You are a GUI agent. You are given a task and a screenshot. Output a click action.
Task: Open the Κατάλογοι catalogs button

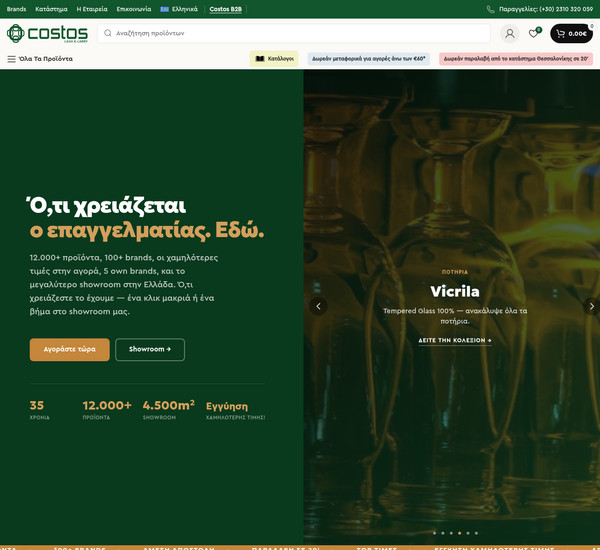click(x=274, y=59)
